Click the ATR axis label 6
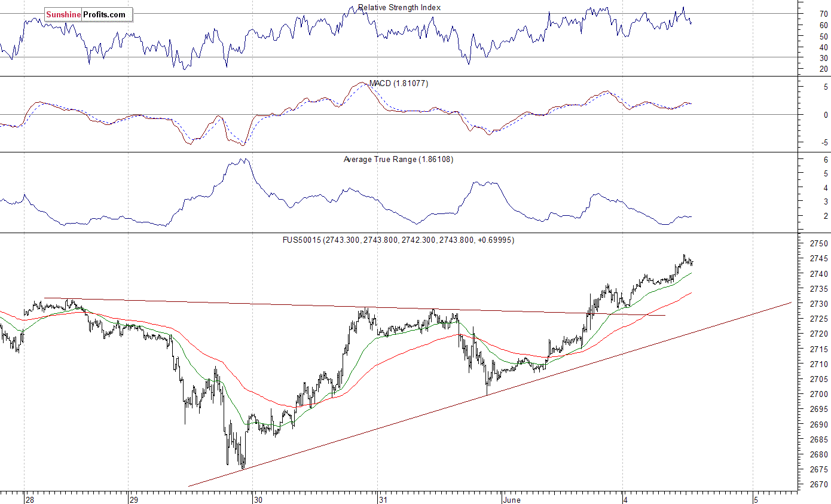Image resolution: width=831 pixels, height=504 pixels. tap(826, 160)
